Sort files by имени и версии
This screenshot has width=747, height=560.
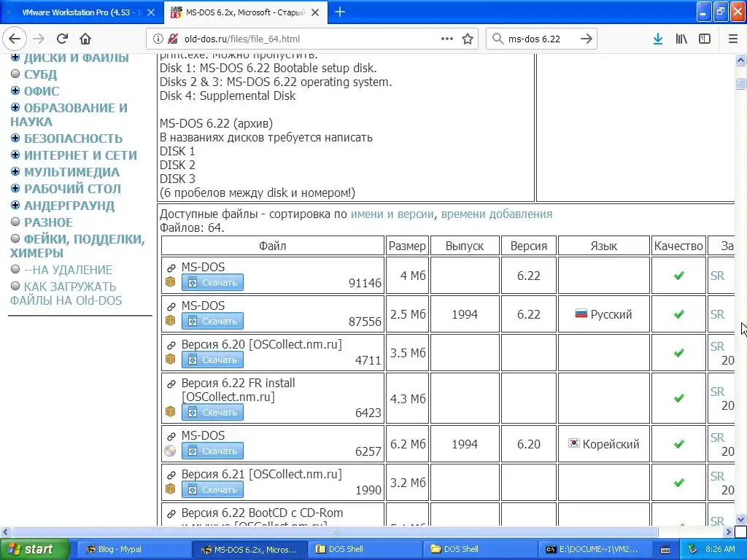(x=392, y=214)
